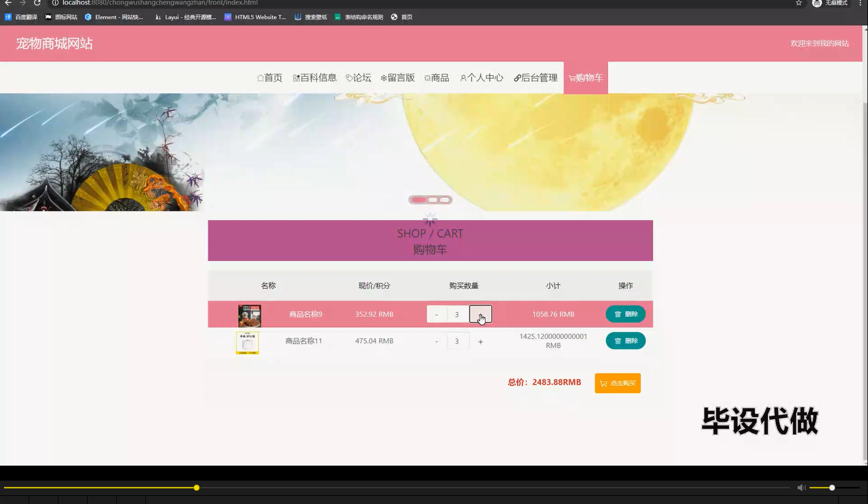This screenshot has height=504, width=868.
Task: Decrease quantity of 商品名称9 with minus button
Action: coord(436,314)
